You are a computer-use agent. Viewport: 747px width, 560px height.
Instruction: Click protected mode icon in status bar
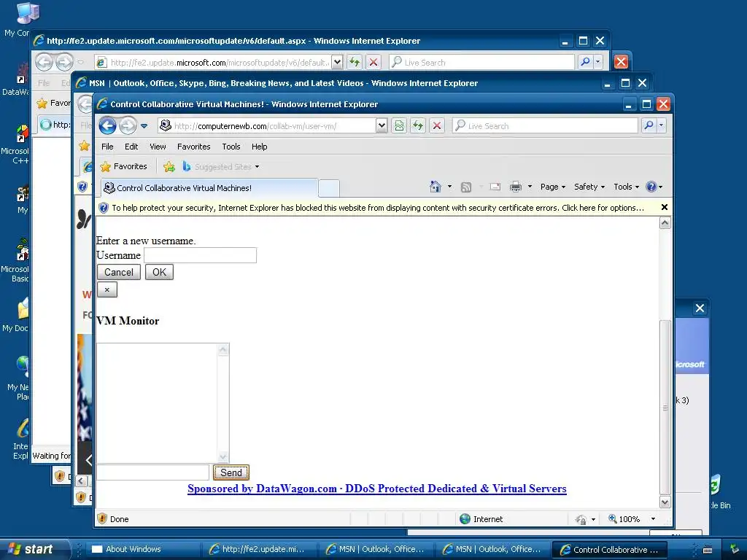[x=581, y=519]
